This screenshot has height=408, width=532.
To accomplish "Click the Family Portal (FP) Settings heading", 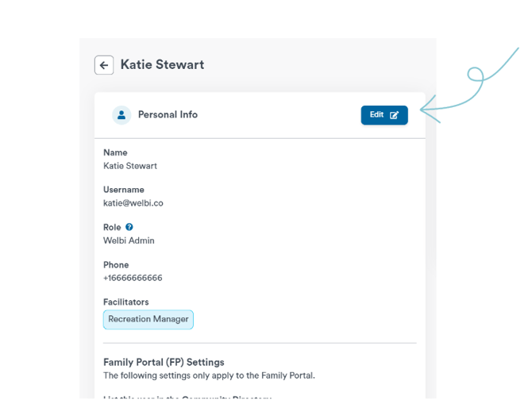I will (x=164, y=362).
